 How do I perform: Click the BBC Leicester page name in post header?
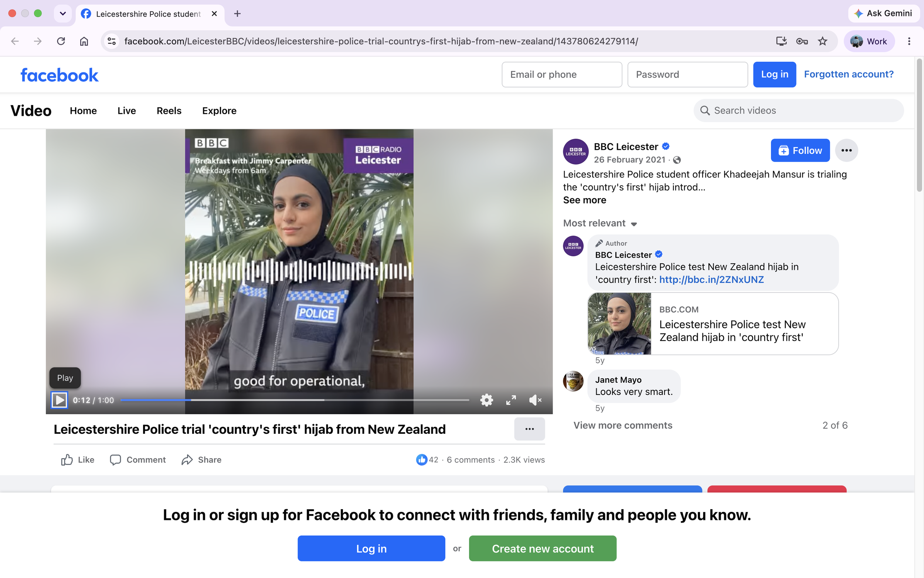pos(626,146)
